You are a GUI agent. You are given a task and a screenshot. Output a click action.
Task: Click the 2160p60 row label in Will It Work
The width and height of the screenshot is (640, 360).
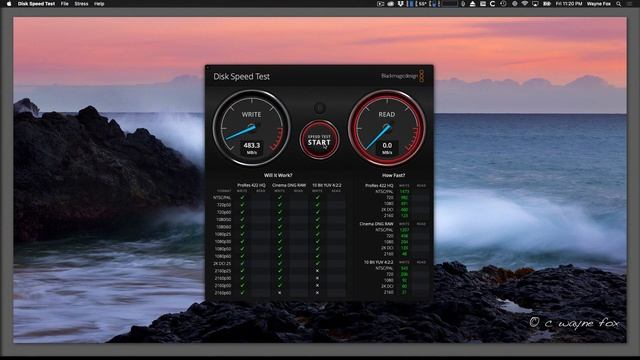click(x=223, y=293)
